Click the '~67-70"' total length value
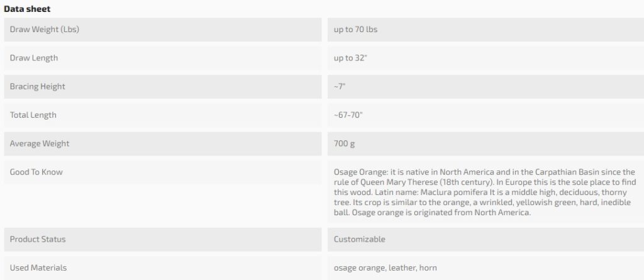Viewport: 644px width, 280px height. tap(348, 115)
